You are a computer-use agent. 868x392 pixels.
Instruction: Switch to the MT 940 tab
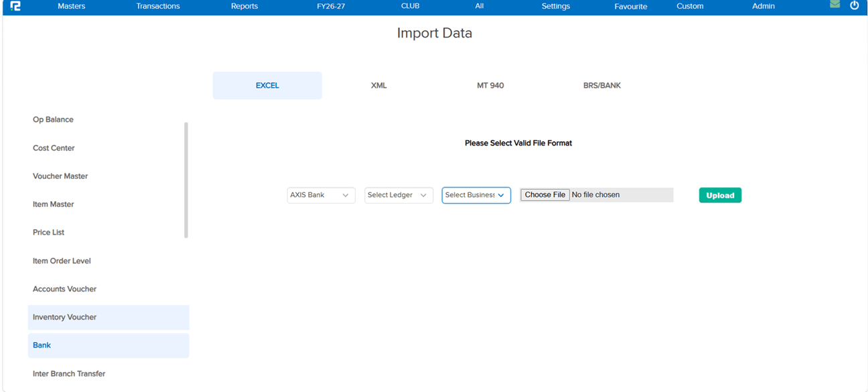490,86
